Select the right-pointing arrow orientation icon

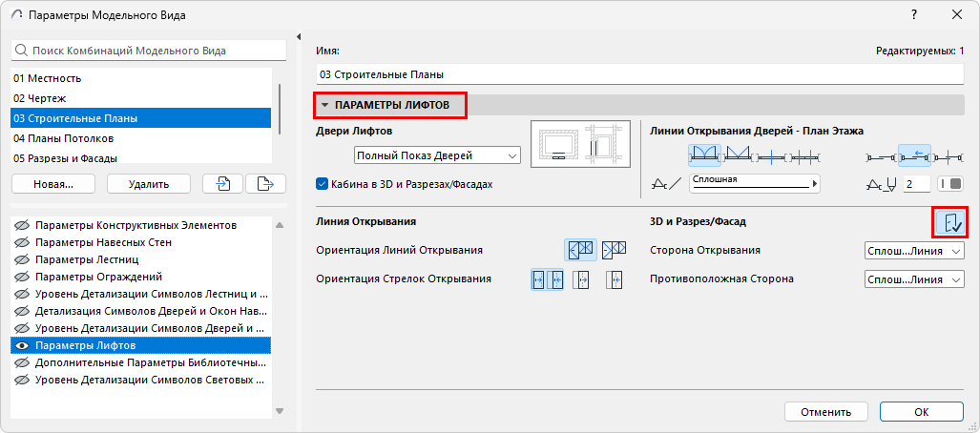click(581, 279)
